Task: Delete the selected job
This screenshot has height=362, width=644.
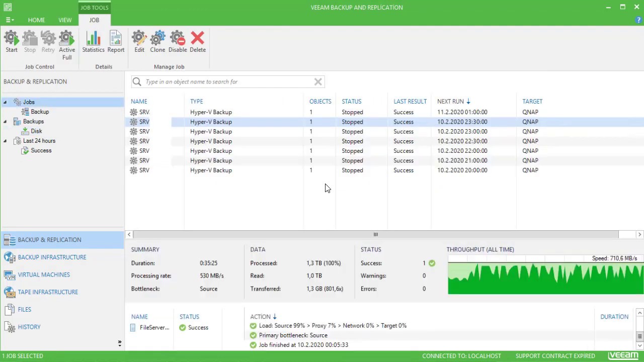Action: pos(198,42)
